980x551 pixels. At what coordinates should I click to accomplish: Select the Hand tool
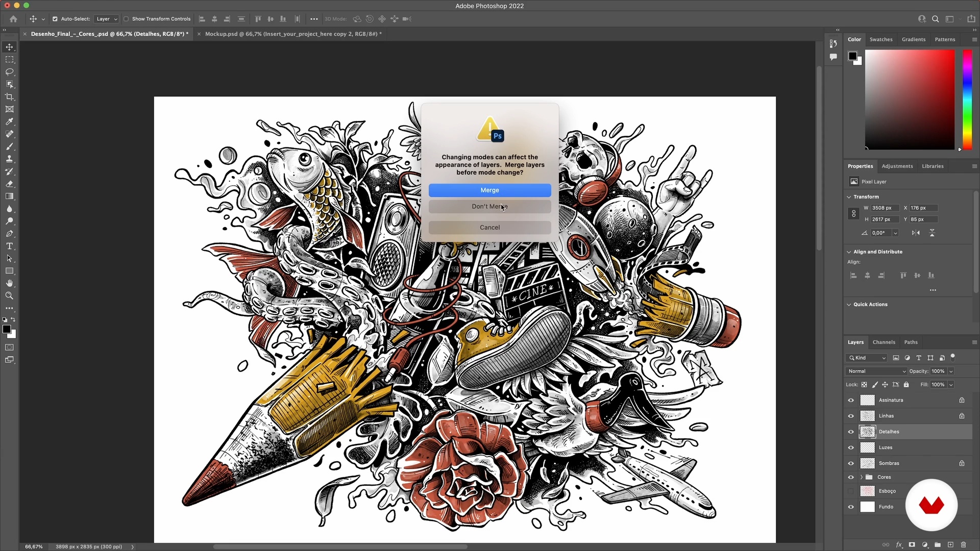[9, 283]
